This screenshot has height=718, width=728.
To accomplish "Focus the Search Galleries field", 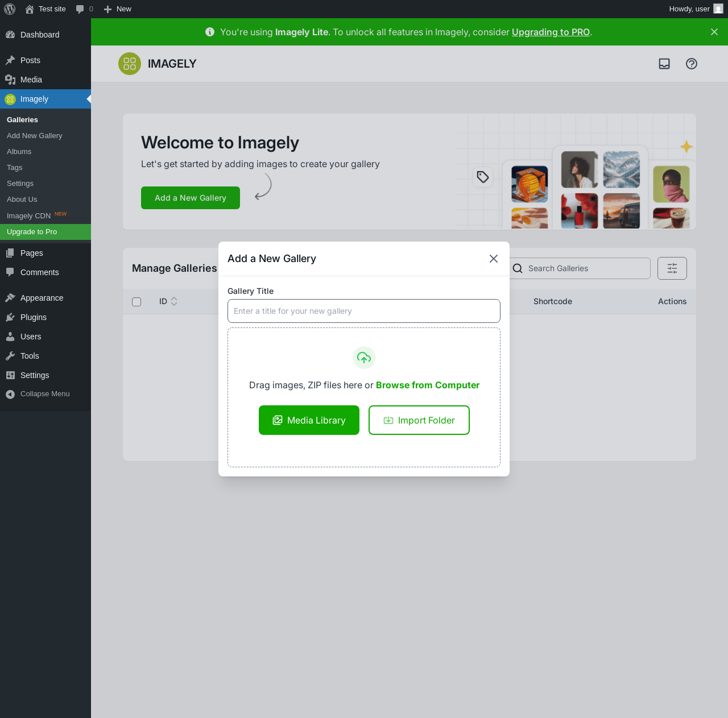I will coord(579,268).
